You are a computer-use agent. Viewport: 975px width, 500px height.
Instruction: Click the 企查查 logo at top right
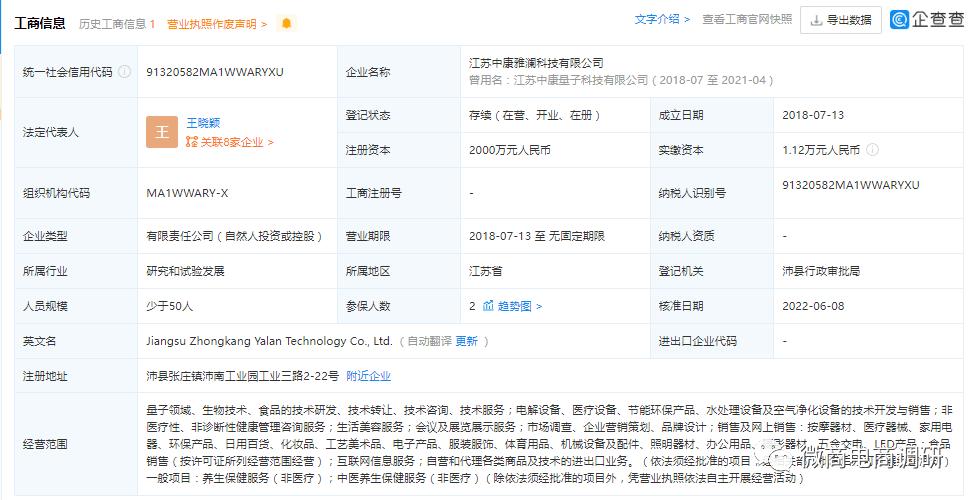click(927, 19)
